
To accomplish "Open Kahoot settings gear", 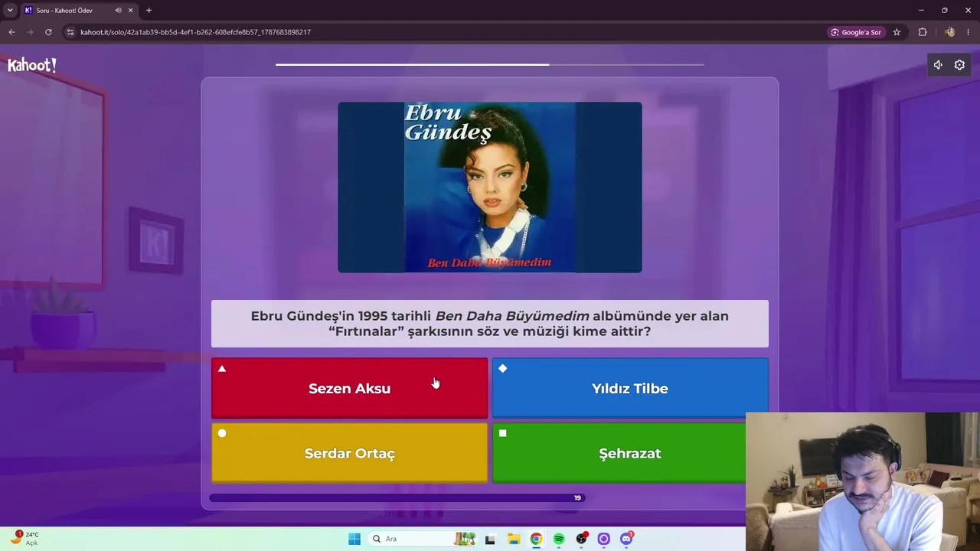I will pos(959,65).
